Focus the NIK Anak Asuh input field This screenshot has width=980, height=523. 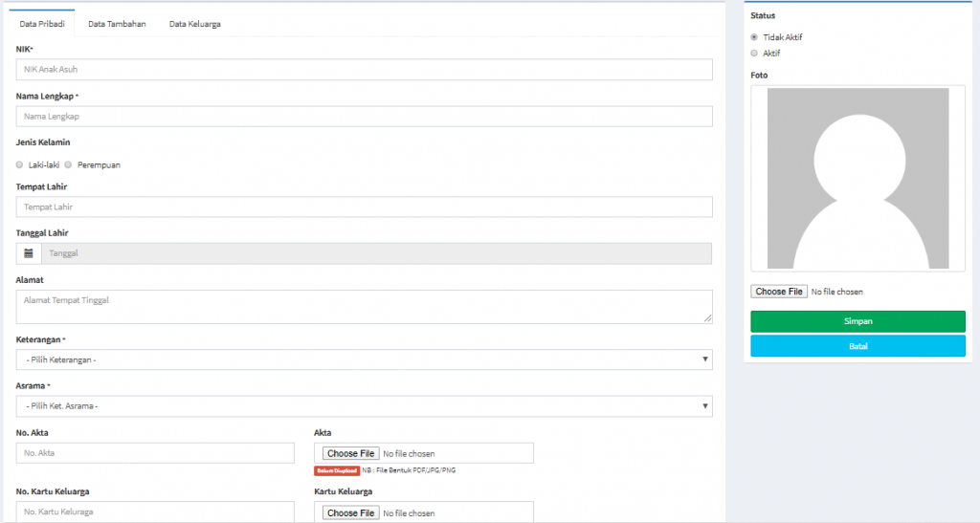[x=364, y=70]
